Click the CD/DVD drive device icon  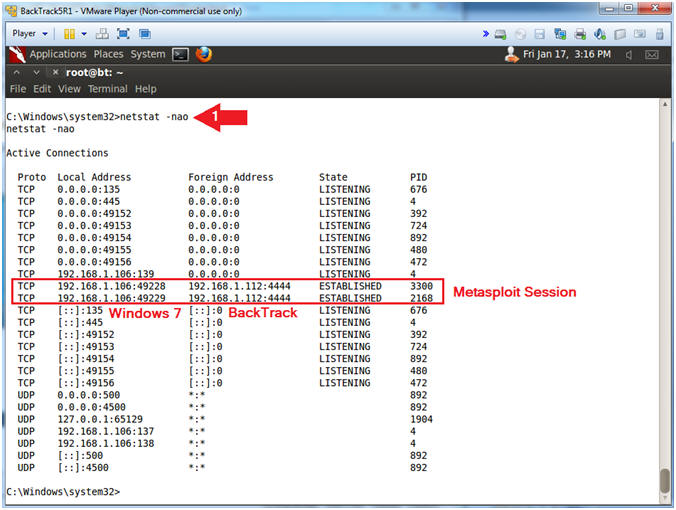(x=520, y=34)
